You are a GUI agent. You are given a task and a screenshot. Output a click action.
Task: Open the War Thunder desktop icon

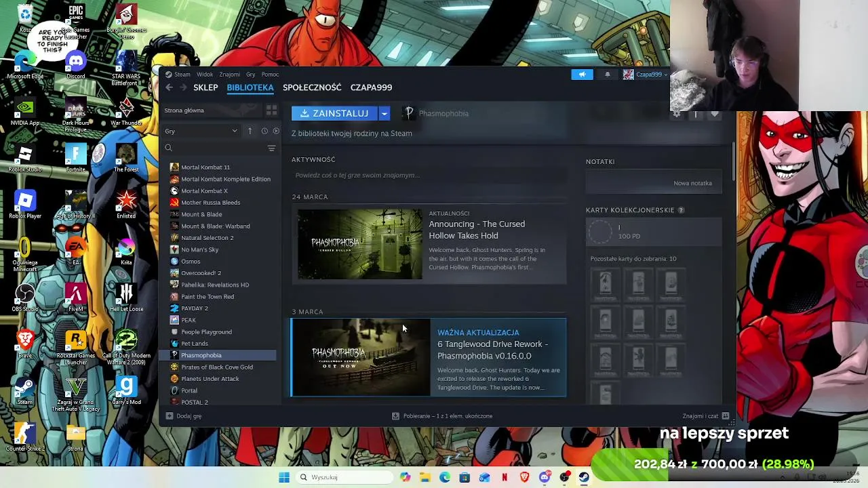(126, 110)
